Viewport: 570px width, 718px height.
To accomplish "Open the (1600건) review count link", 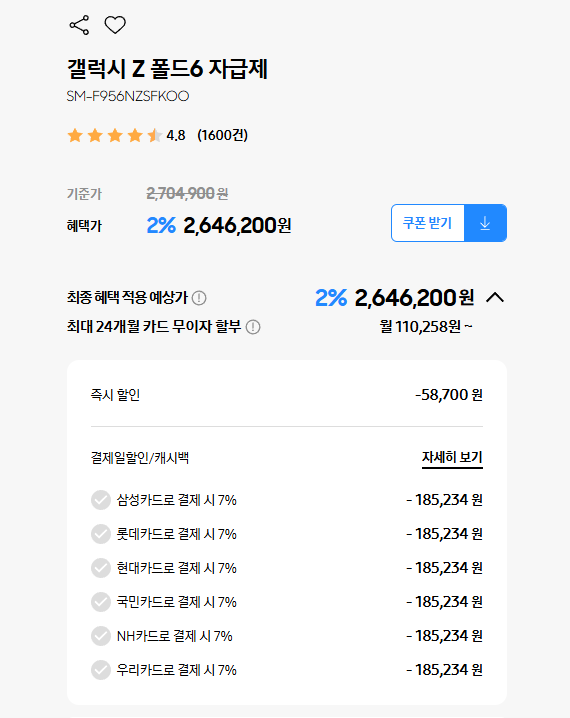I will (x=223, y=136).
